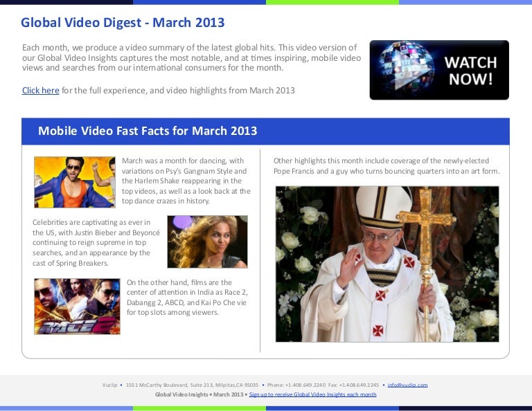Click the Beyoncé photo thumbnail
Screen dimensions: 532x411
(207, 241)
